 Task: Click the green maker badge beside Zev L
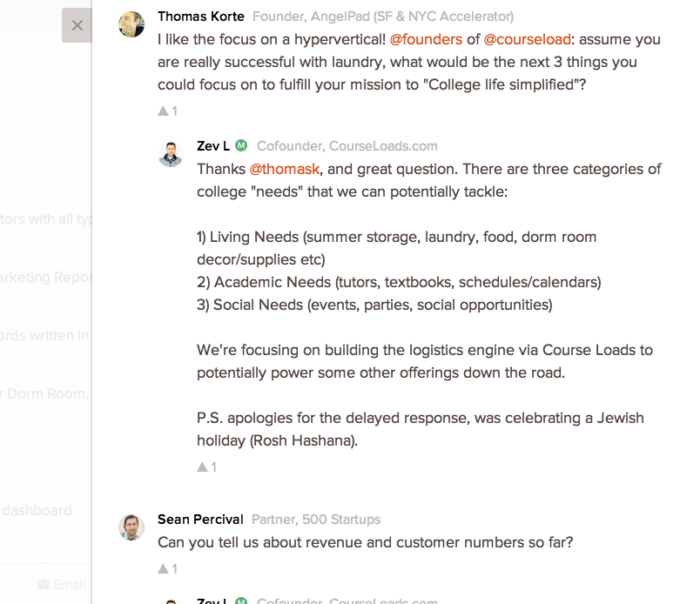pyautogui.click(x=241, y=145)
